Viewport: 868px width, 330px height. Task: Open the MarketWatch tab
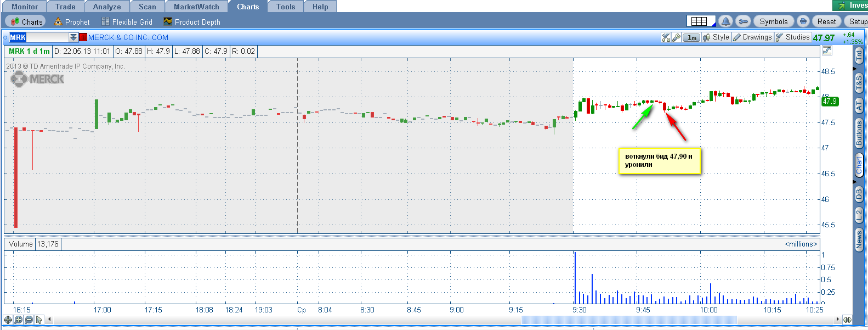pyautogui.click(x=196, y=7)
